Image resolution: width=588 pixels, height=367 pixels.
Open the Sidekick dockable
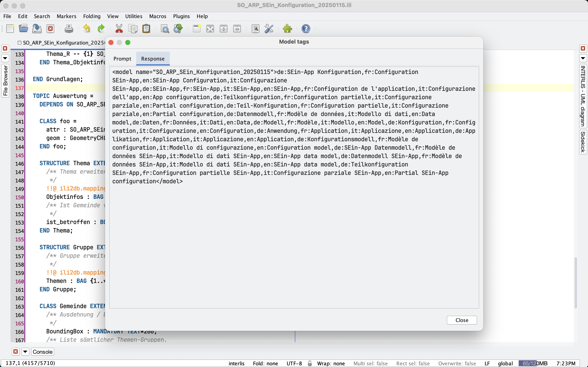583,142
